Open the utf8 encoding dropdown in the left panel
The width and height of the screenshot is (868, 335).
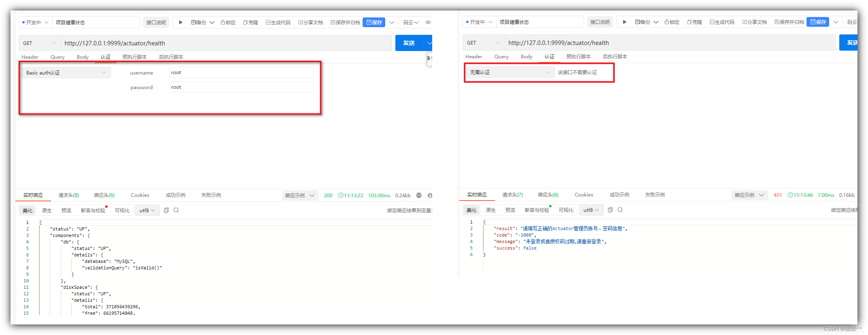pos(147,210)
